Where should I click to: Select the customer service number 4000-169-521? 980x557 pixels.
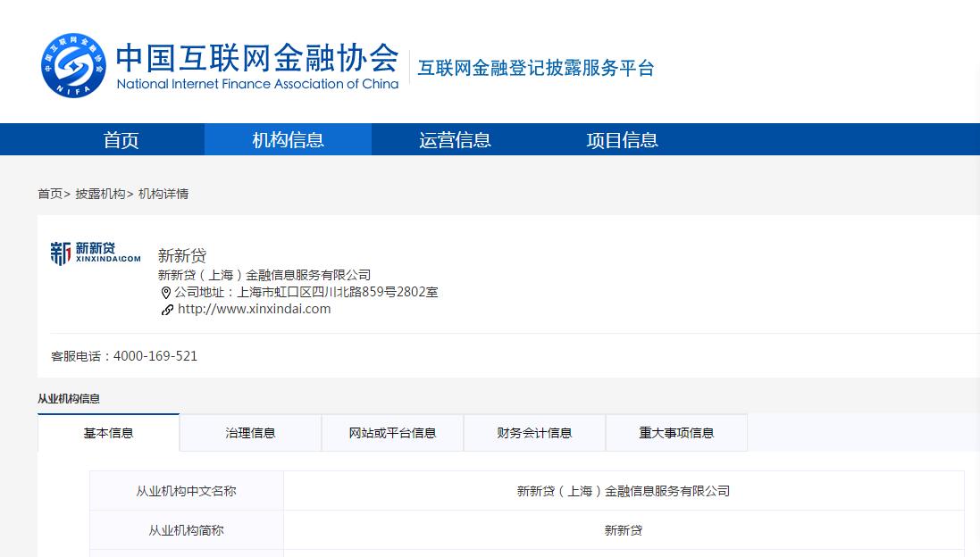[155, 355]
